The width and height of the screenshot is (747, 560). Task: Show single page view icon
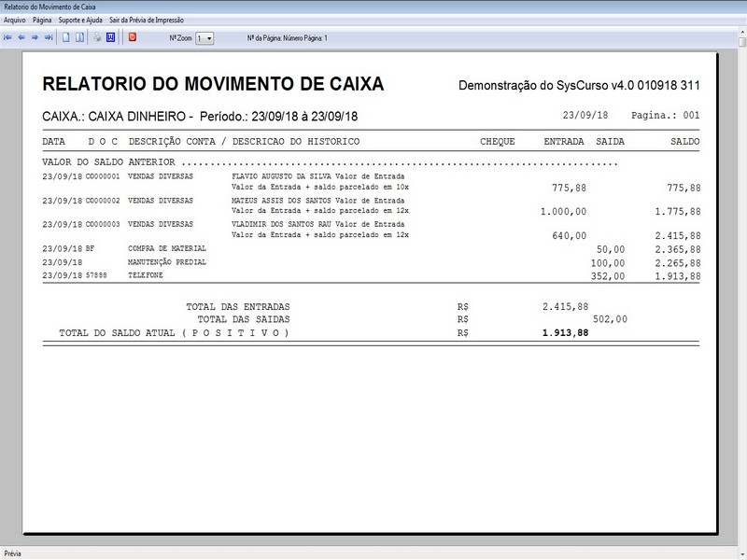66,37
